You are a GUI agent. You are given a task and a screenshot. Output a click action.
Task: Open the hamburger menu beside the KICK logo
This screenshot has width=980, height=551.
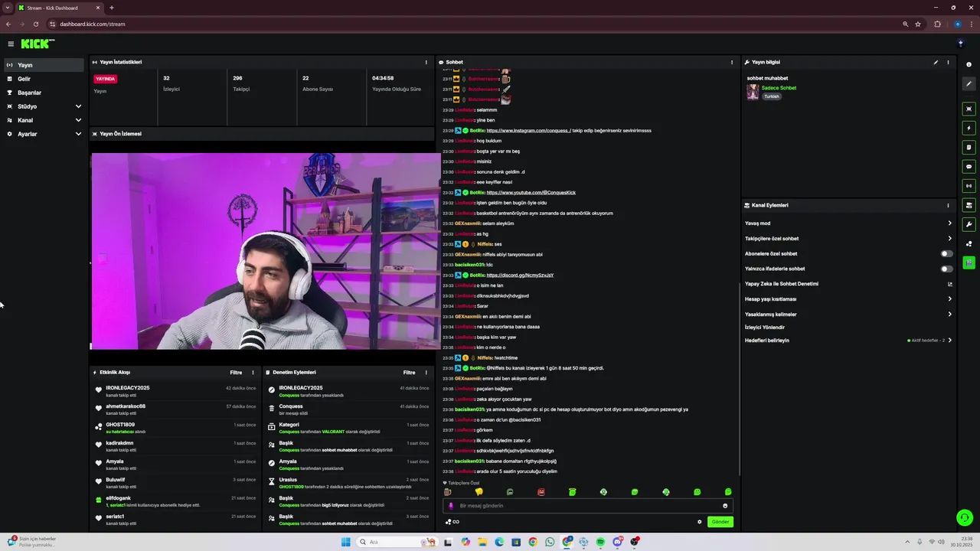pos(11,44)
